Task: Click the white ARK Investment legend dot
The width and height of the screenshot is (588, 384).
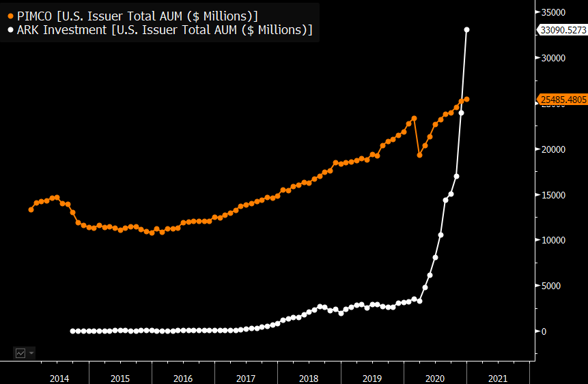Action: [10, 30]
